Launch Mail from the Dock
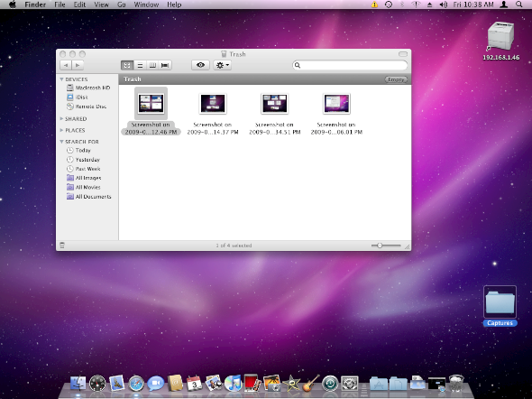 click(116, 384)
